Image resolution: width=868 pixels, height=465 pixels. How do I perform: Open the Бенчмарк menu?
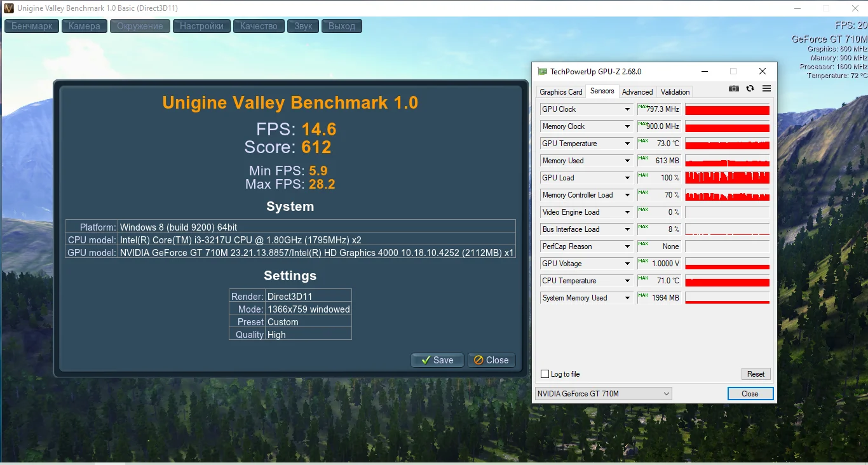click(x=32, y=26)
